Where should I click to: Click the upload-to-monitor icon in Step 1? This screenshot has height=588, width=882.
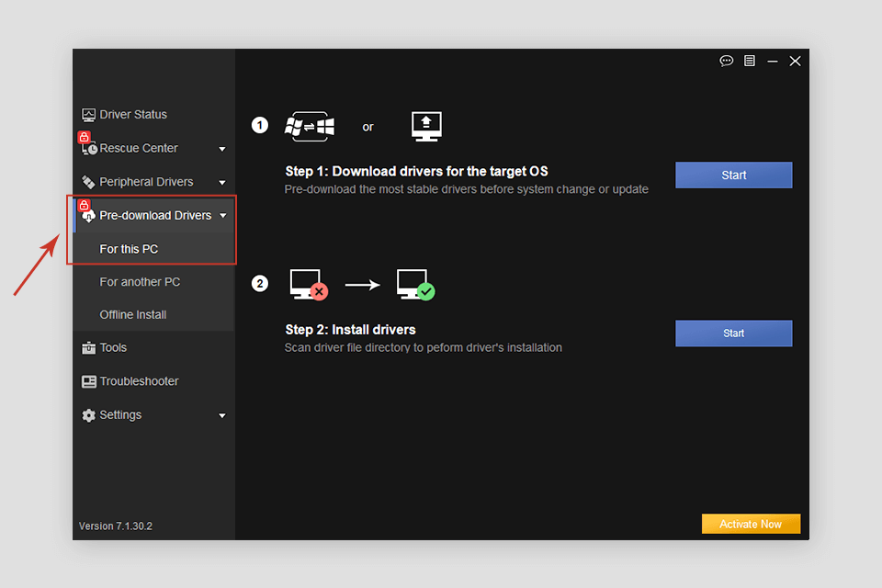(x=426, y=126)
